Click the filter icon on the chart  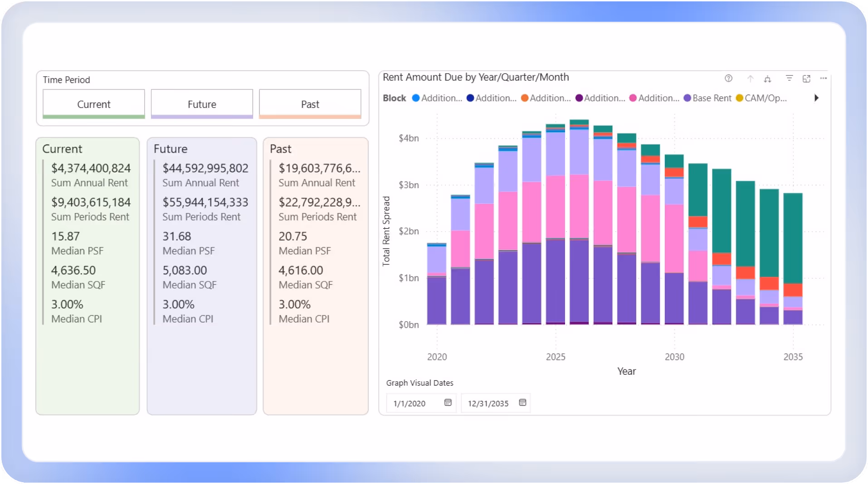click(790, 78)
